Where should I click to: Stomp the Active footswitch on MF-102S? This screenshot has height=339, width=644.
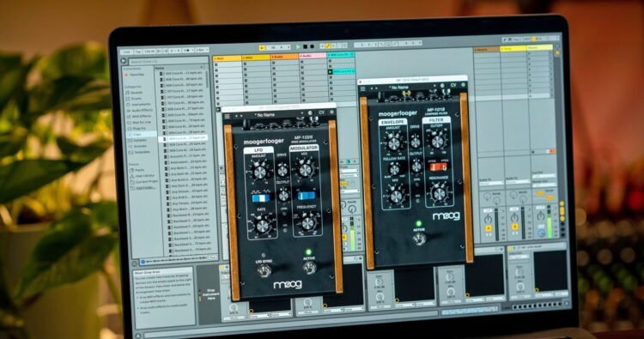pyautogui.click(x=309, y=268)
